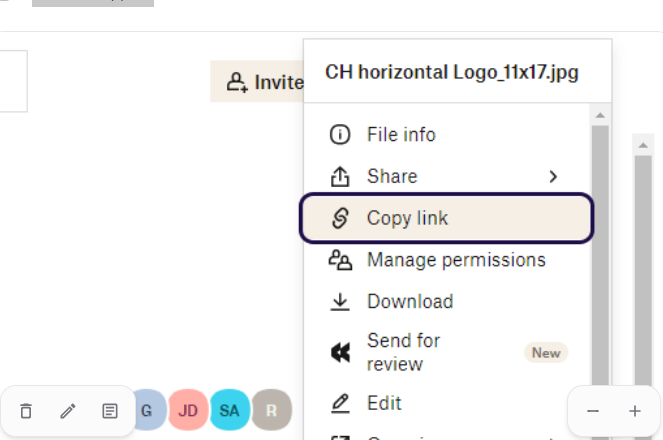Click the File info circle icon
The height and width of the screenshot is (440, 663).
point(340,135)
